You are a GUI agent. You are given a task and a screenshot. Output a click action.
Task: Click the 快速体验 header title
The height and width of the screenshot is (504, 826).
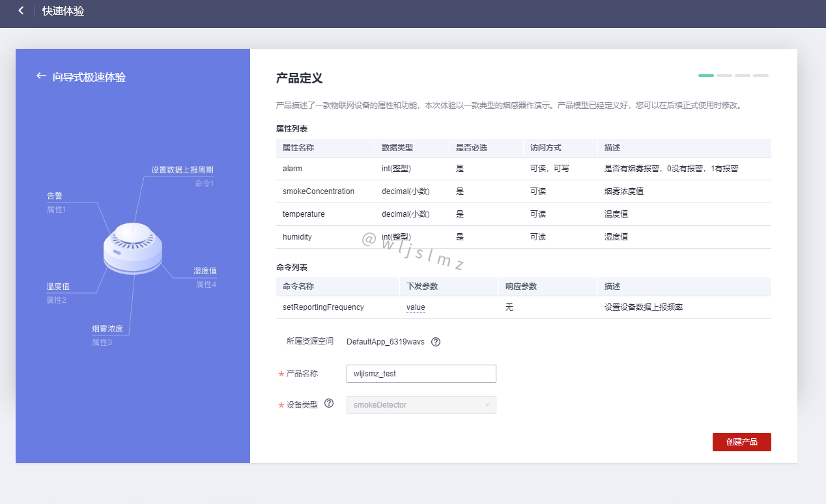click(63, 11)
